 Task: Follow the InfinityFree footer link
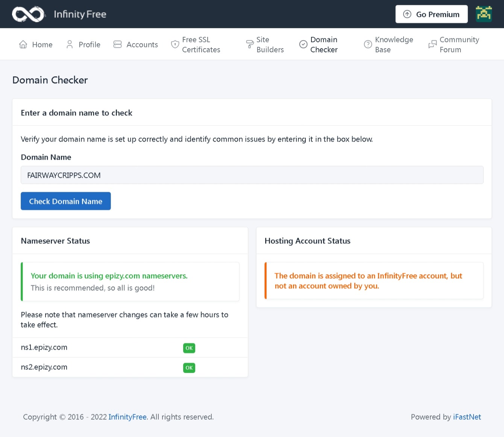[127, 417]
